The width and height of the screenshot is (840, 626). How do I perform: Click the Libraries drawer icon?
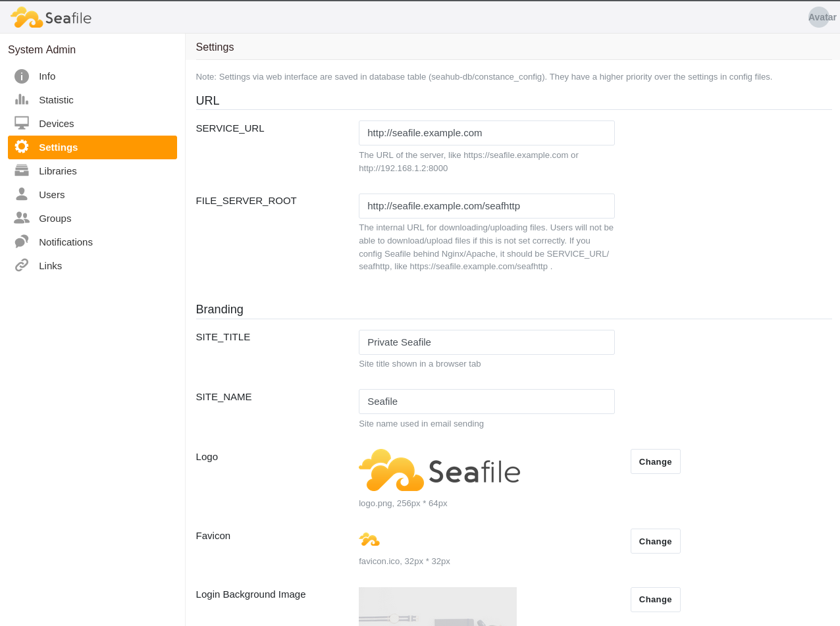tap(22, 171)
